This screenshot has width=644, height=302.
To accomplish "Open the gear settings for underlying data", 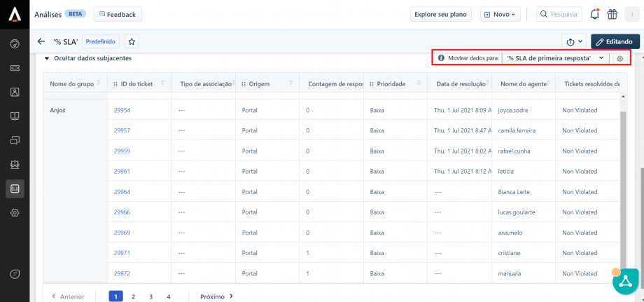I will (619, 58).
